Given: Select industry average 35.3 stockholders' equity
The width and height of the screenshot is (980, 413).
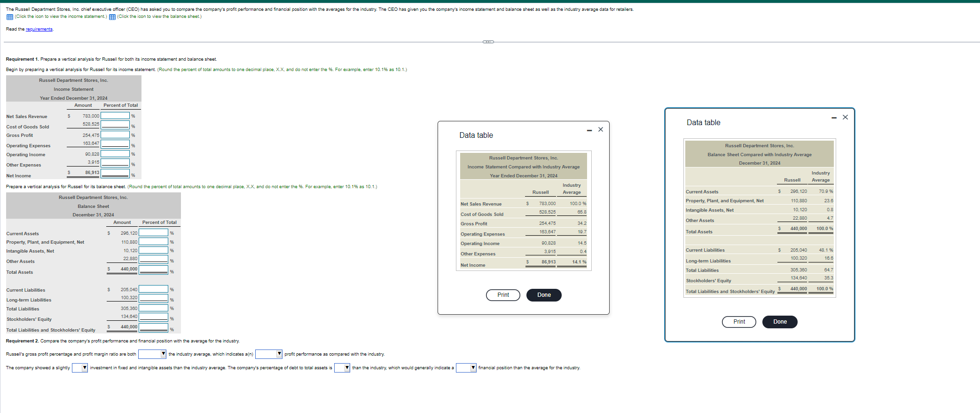Looking at the screenshot, I should pyautogui.click(x=829, y=278).
